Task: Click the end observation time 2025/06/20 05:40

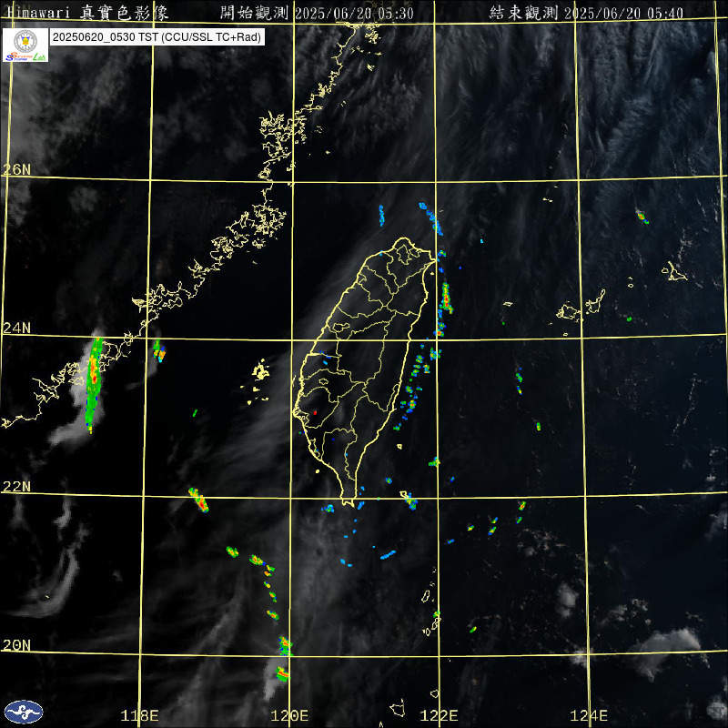Action: [623, 13]
